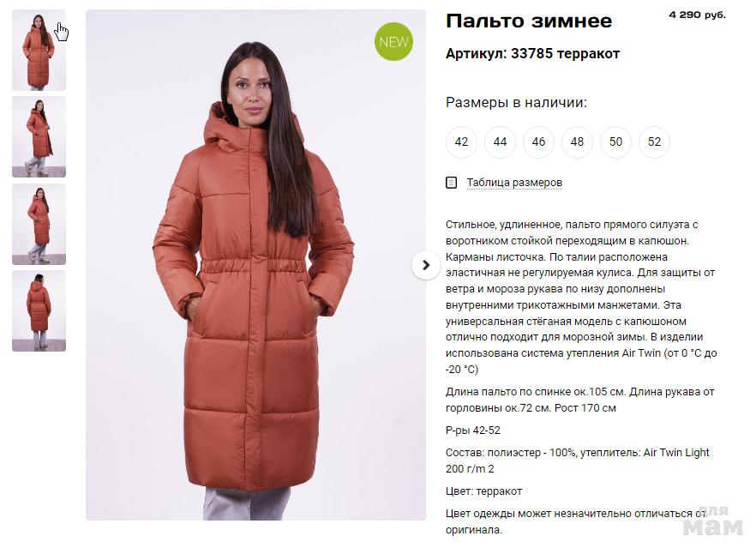Show the second walking-pose thumbnail

[39, 137]
